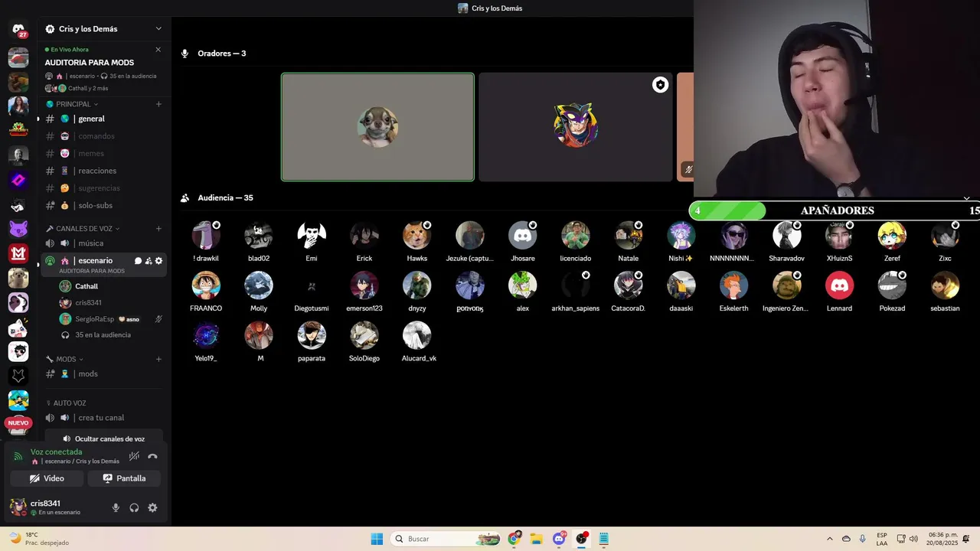The image size is (980, 551).
Task: Open the general text channel
Action: pos(103,119)
